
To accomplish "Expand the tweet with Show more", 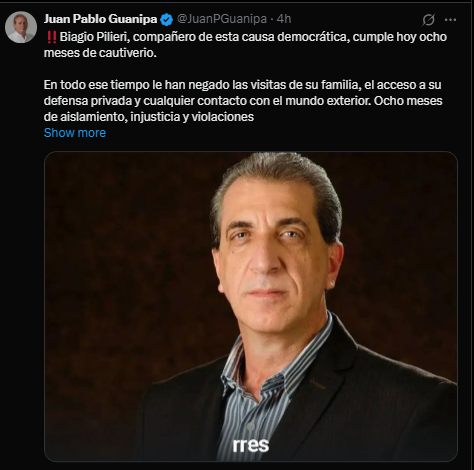I will pyautogui.click(x=75, y=133).
